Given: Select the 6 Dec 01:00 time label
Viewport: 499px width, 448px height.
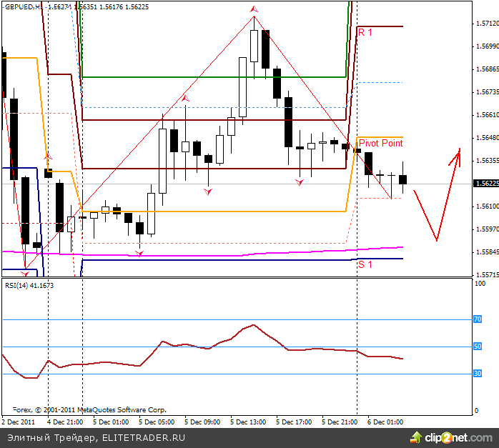Looking at the screenshot, I should coord(385,422).
